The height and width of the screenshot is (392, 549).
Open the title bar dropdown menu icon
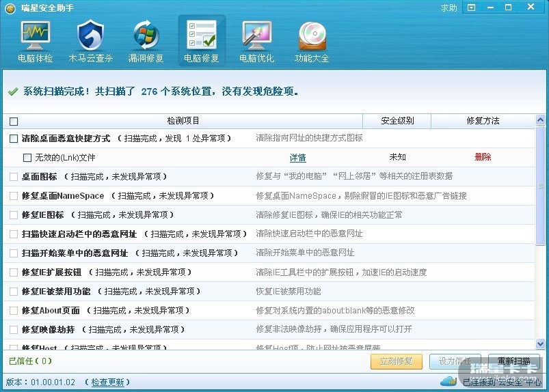[x=472, y=8]
